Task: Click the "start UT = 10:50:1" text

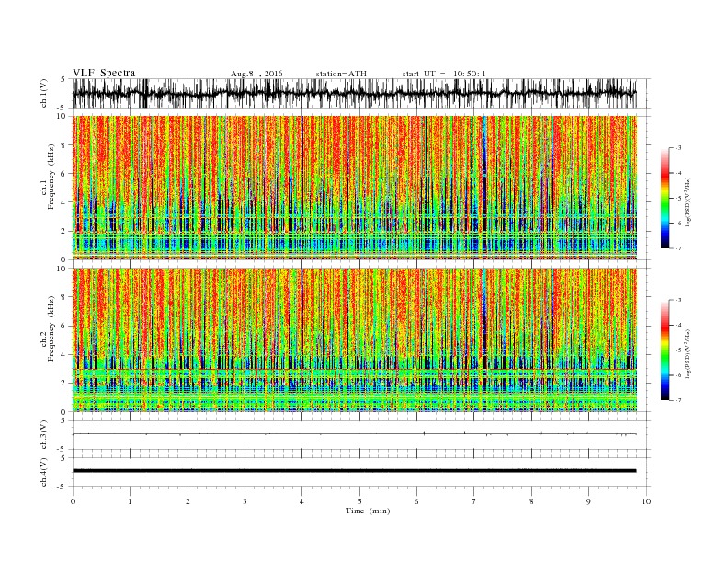Action: [x=444, y=74]
